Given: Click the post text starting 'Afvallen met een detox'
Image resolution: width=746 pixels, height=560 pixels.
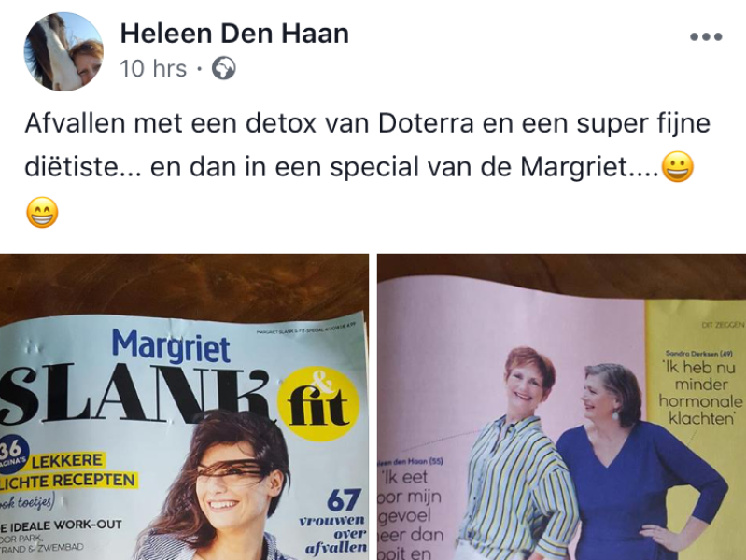Looking at the screenshot, I should [367, 145].
